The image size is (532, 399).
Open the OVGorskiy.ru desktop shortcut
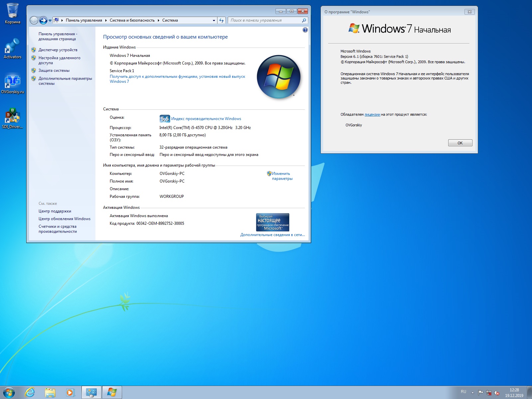pyautogui.click(x=13, y=84)
